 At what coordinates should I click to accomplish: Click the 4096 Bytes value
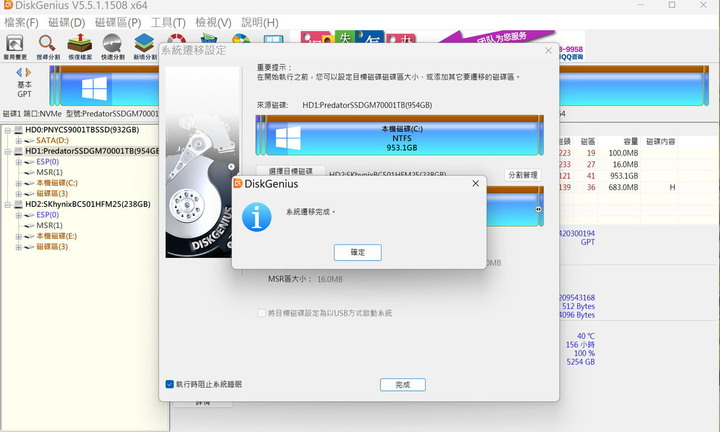click(x=577, y=315)
